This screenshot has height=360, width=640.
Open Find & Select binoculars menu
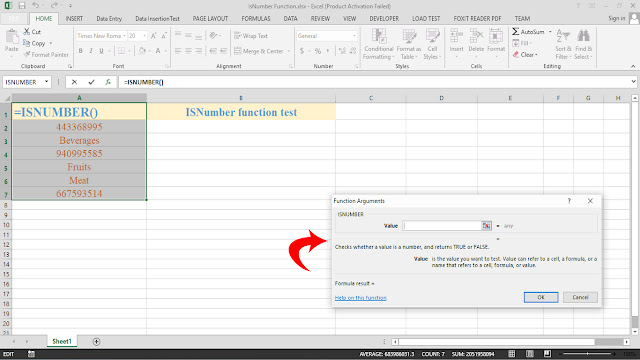pyautogui.click(x=583, y=44)
